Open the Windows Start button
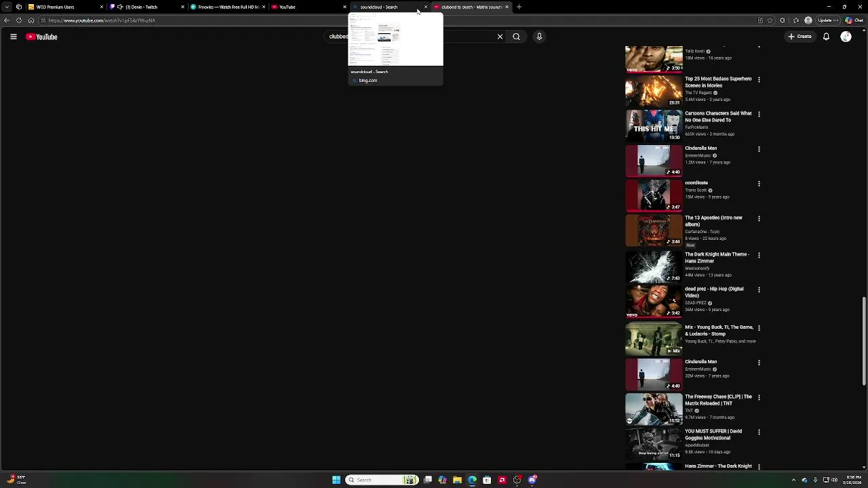 336,480
